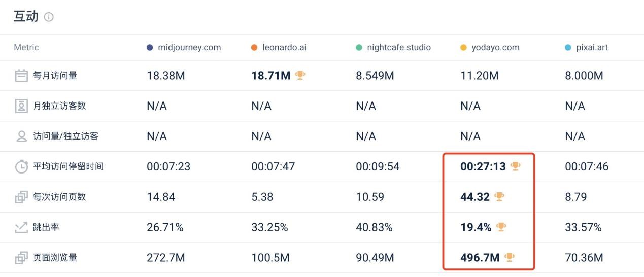644x277 pixels.
Task: Click the trophy icon beside 18.71M
Action: (300, 75)
